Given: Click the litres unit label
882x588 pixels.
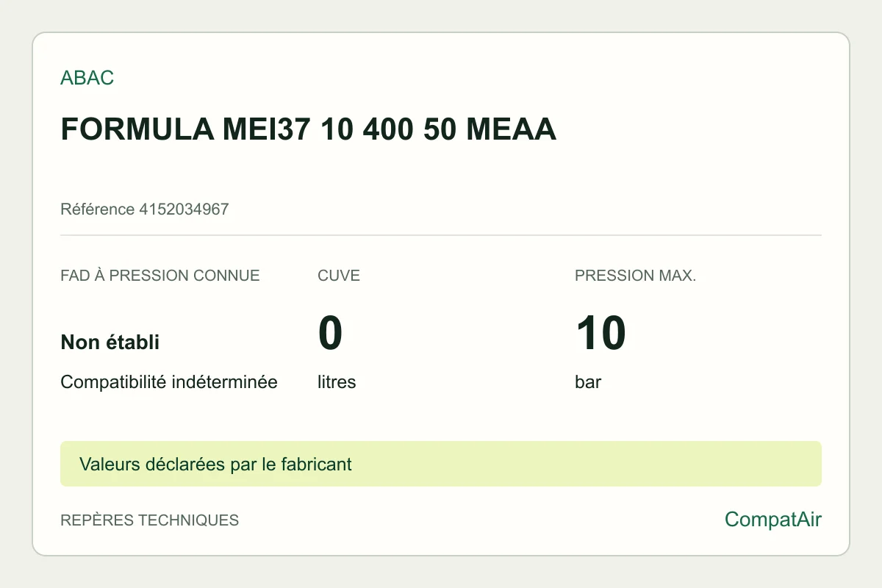Looking at the screenshot, I should click(337, 382).
